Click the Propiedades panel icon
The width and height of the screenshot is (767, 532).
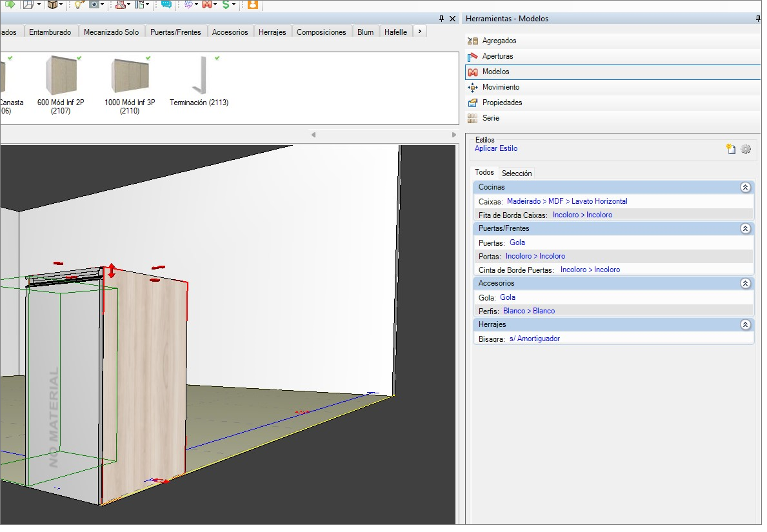(473, 103)
